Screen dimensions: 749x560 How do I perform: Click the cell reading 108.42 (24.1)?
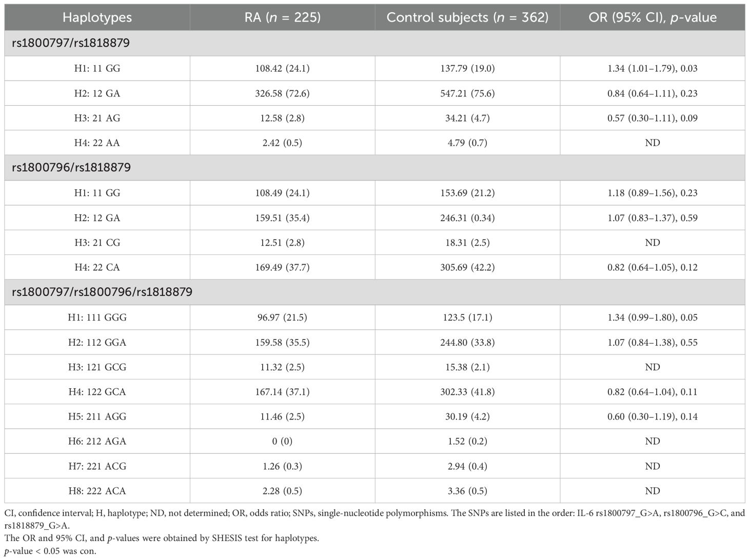point(282,68)
